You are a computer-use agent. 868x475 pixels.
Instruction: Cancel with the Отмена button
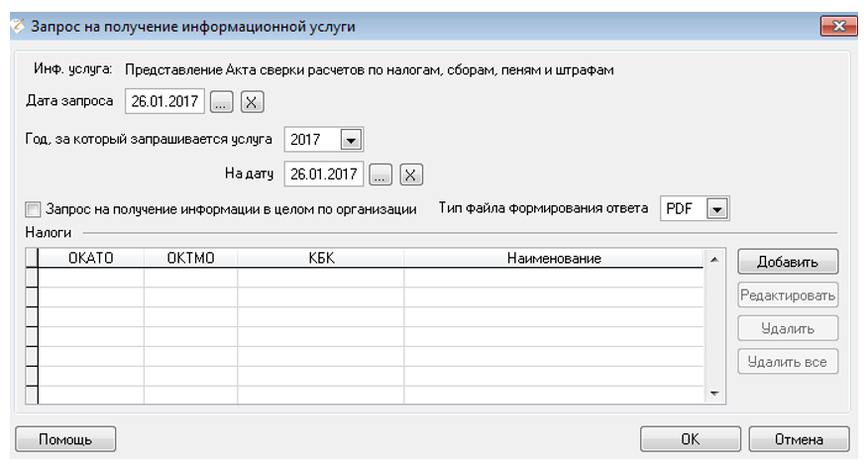[799, 439]
